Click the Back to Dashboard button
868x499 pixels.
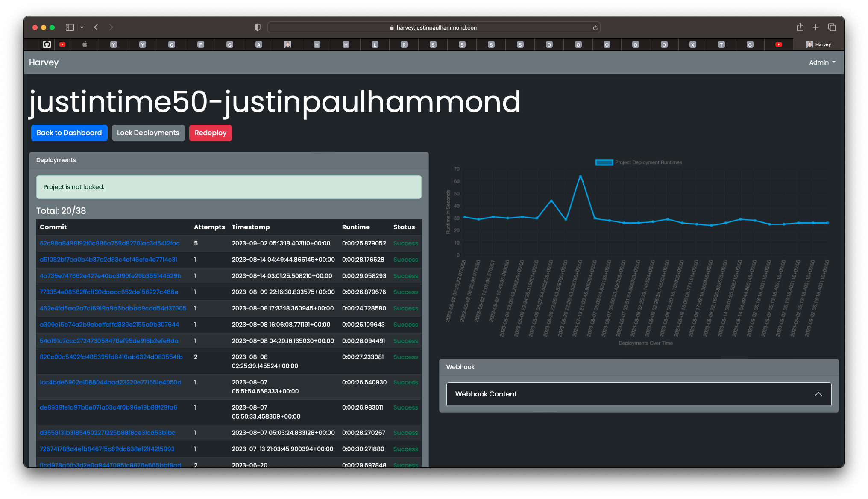[69, 133]
